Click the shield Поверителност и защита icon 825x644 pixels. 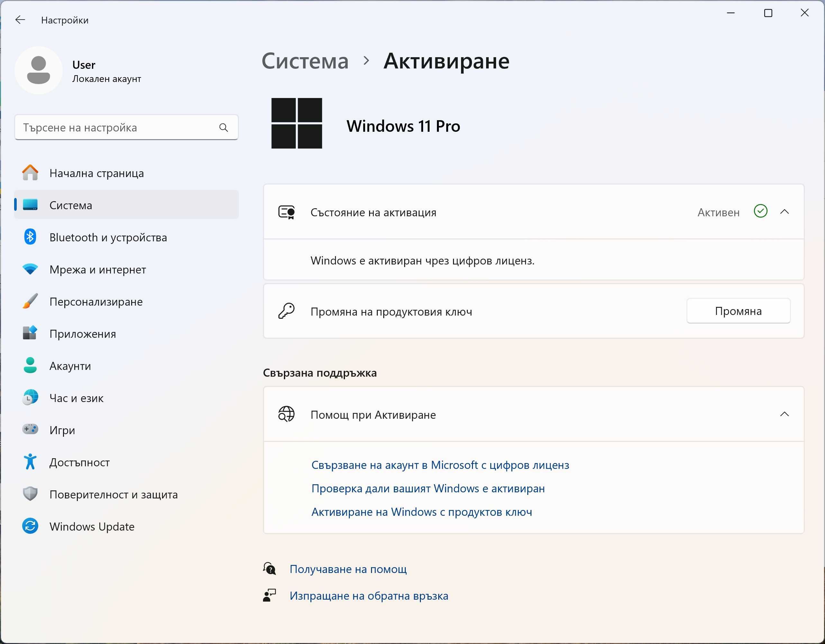click(x=30, y=494)
